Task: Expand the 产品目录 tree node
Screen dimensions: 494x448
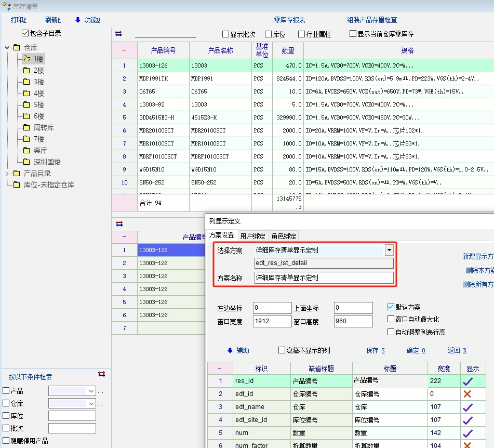Action: tap(7, 174)
